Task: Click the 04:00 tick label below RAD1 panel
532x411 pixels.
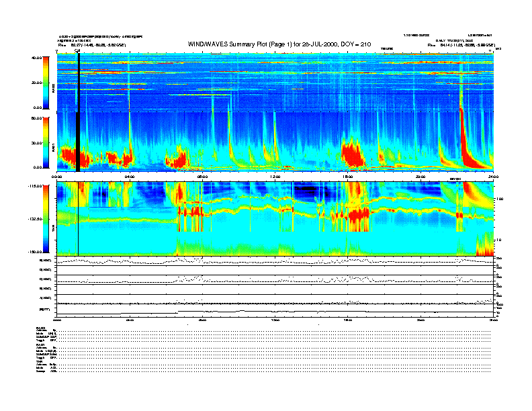Action: tap(130, 177)
